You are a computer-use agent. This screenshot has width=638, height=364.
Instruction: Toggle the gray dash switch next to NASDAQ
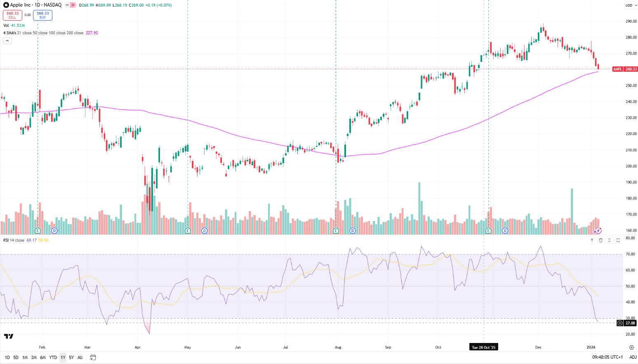point(67,5)
